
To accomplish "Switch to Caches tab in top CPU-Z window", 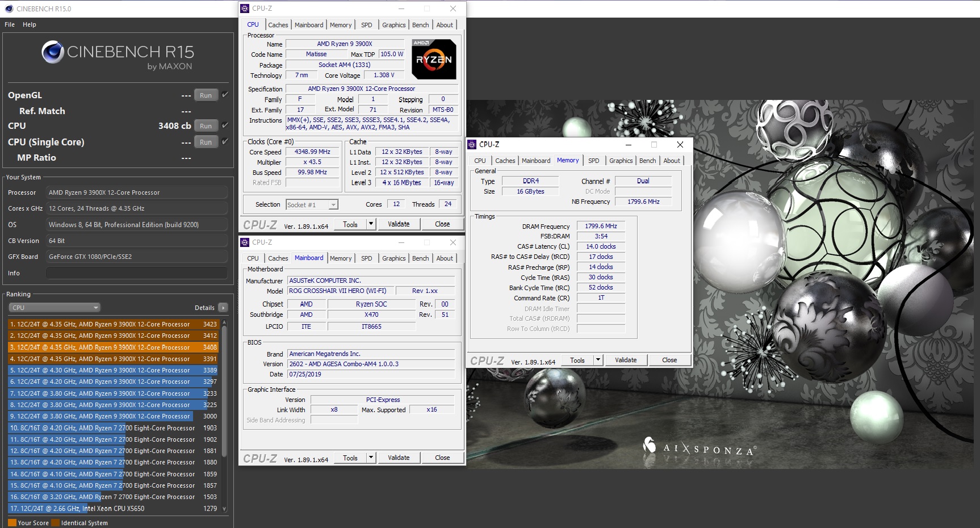I will pyautogui.click(x=278, y=25).
